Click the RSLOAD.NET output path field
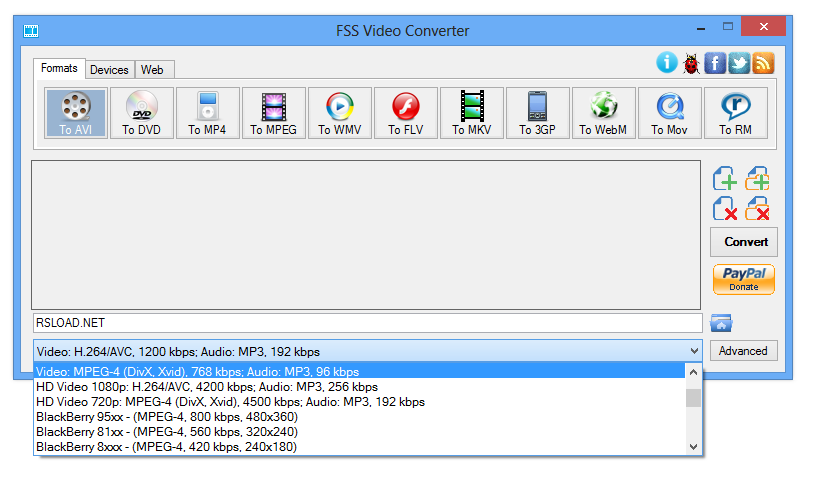The image size is (814, 477). pos(368,323)
